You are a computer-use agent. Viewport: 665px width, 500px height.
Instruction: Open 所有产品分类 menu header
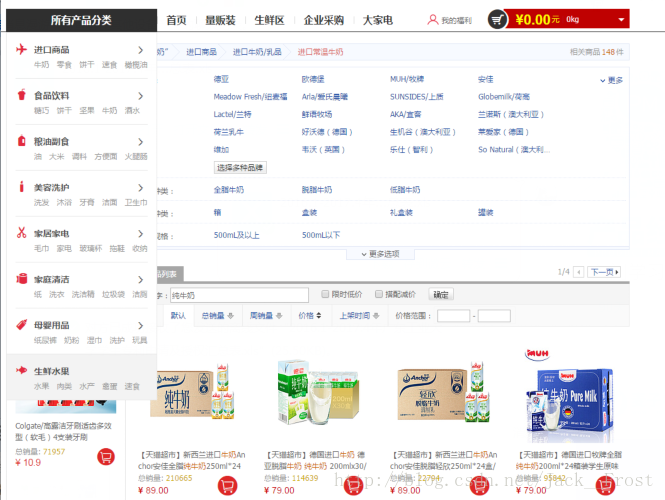pyautogui.click(x=81, y=20)
